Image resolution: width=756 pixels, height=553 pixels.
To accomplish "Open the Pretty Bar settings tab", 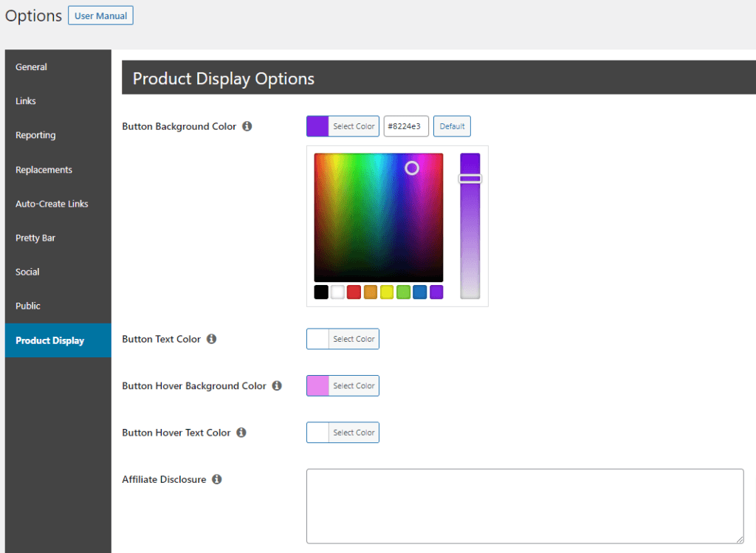I will point(35,238).
